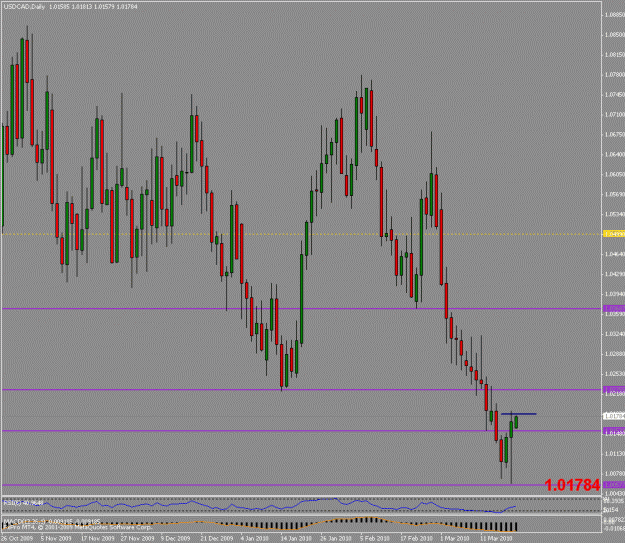The width and height of the screenshot is (625, 543).
Task: Click the 5 Feb 2010 date label
Action: [374, 538]
